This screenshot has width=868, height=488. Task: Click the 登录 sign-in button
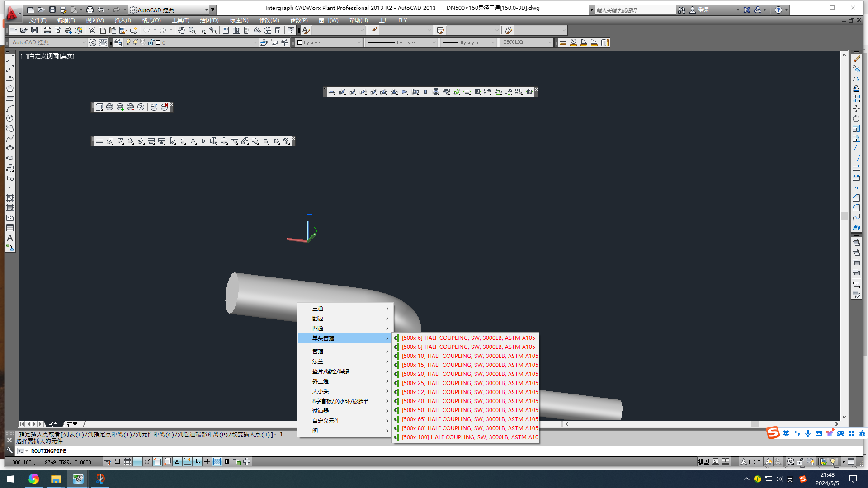pyautogui.click(x=699, y=10)
